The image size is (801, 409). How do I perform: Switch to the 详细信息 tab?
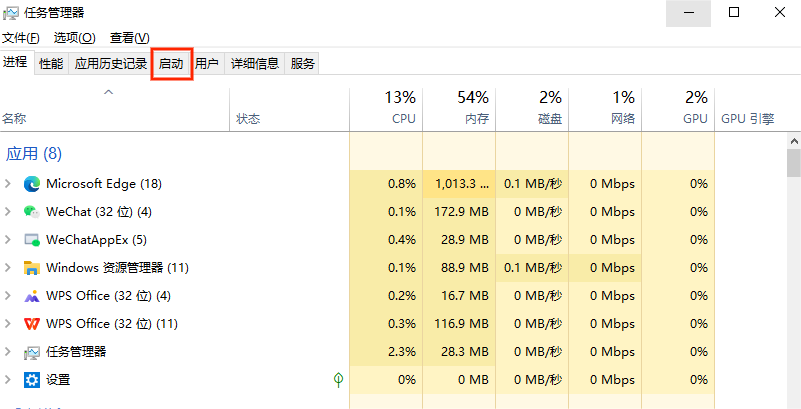(x=255, y=64)
